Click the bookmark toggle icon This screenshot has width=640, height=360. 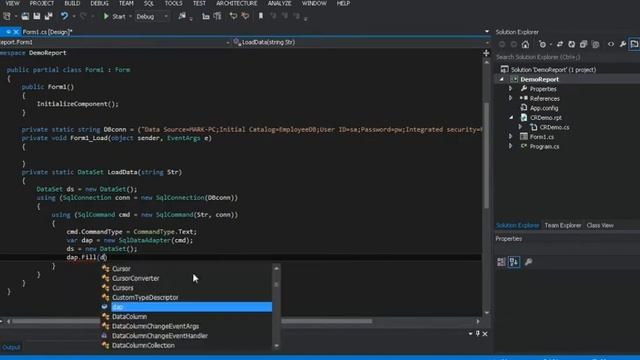click(x=261, y=16)
